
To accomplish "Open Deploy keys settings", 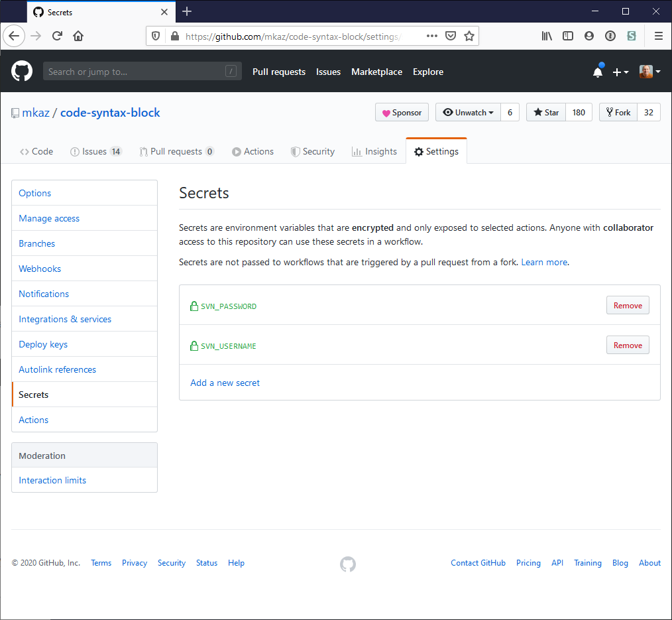I will pos(84,344).
